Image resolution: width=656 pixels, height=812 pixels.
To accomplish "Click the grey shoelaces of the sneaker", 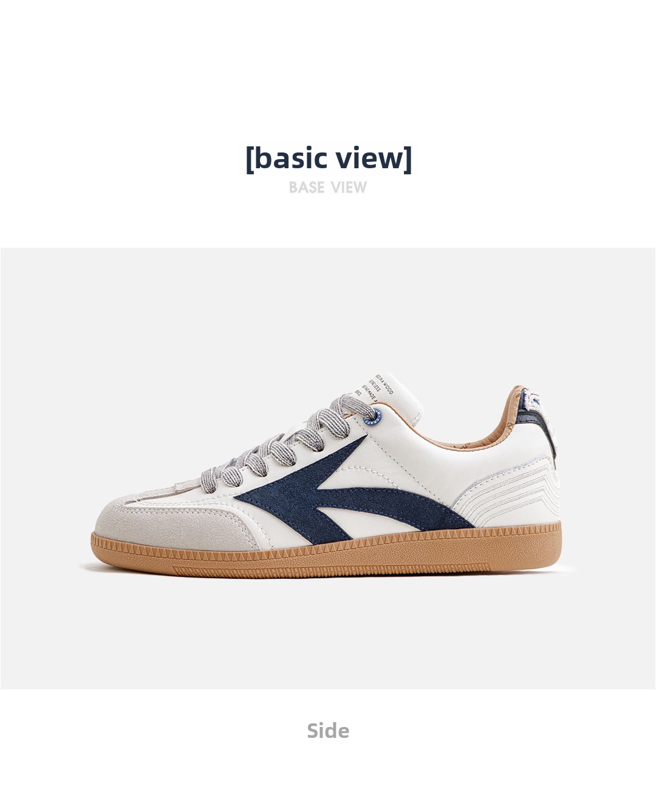I will (x=292, y=438).
